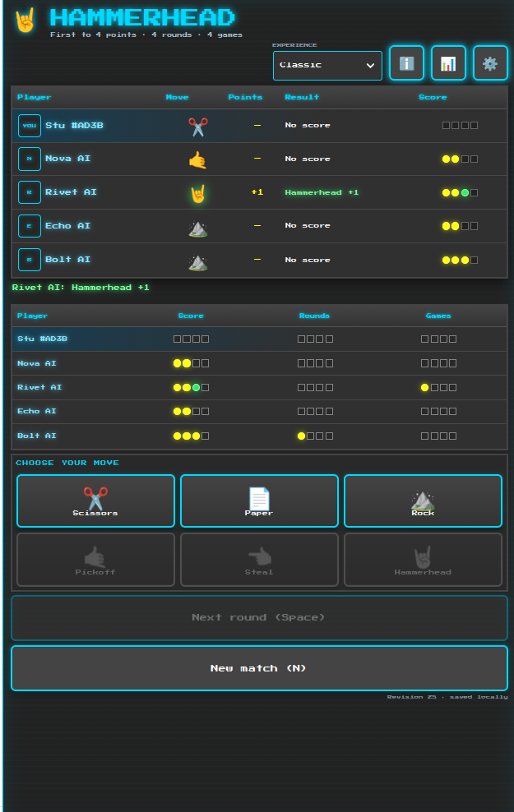Click the Points column header

245,97
